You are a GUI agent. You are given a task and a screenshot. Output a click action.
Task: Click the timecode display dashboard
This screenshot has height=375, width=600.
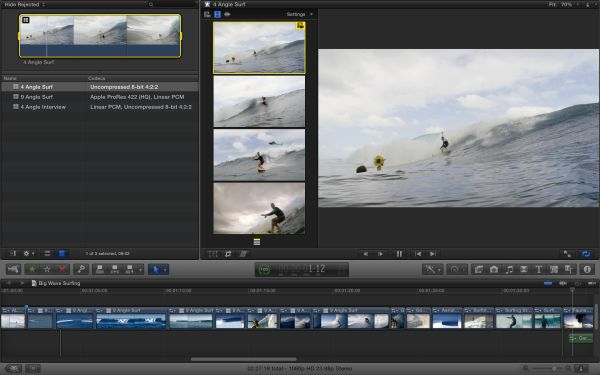click(x=302, y=269)
